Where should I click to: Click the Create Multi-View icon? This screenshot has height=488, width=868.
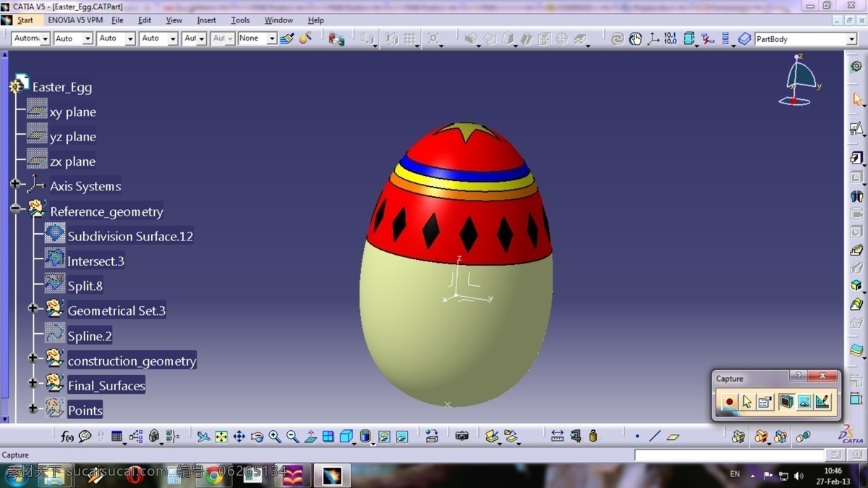[x=328, y=436]
